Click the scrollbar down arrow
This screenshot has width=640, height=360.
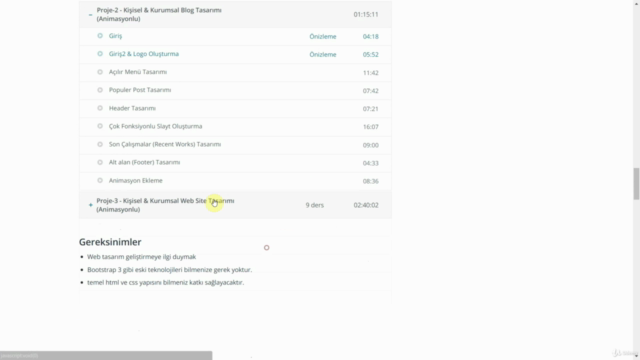(x=636, y=357)
